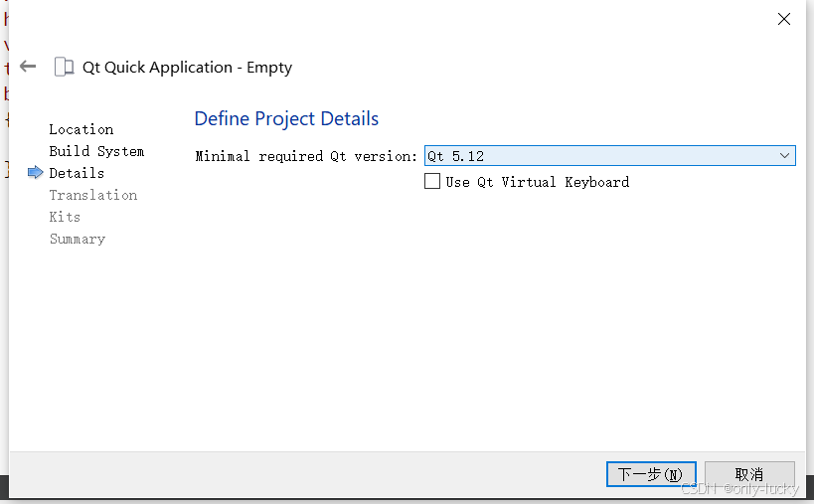Select the Kits wizard step
Viewport: 814px width, 504px height.
click(x=65, y=217)
